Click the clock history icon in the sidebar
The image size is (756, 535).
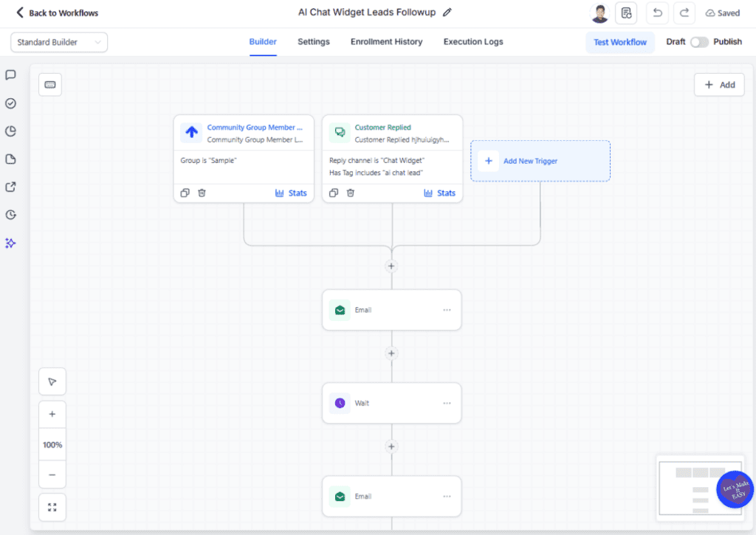click(x=10, y=215)
